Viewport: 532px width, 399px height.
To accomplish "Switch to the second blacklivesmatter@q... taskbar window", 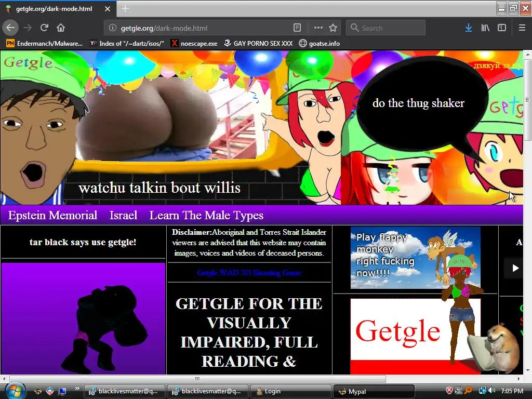I will click(x=207, y=391).
